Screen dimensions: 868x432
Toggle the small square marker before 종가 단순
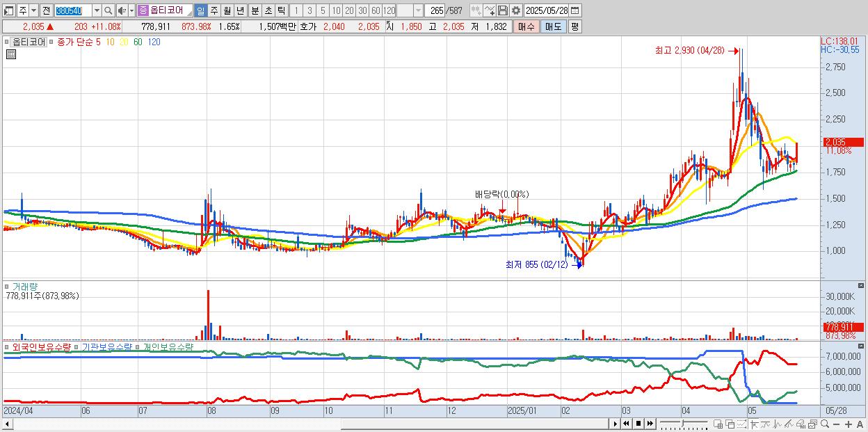click(51, 42)
